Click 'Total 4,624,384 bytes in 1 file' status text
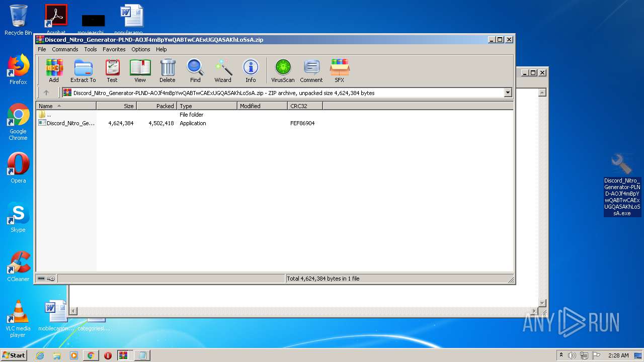The width and height of the screenshot is (644, 362). point(323,279)
